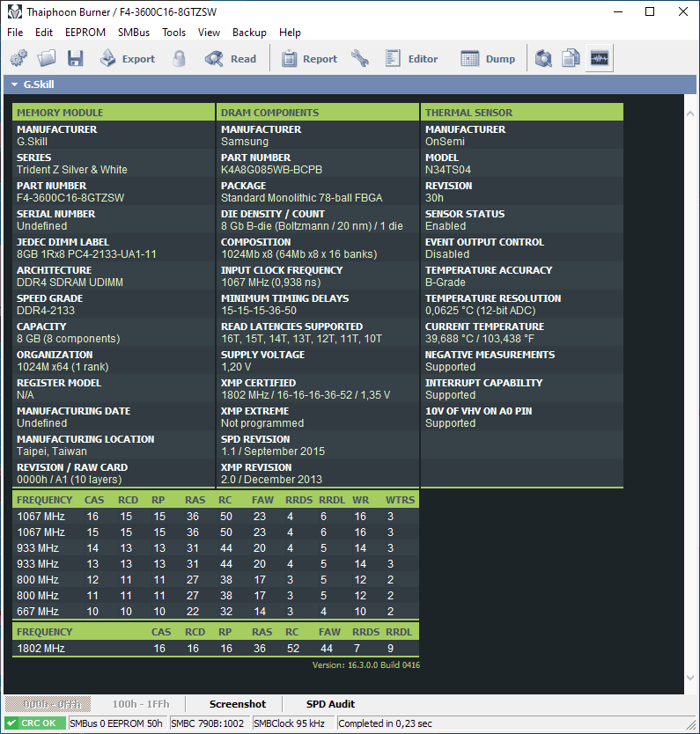The image size is (700, 734).
Task: Open the View menu
Action: click(209, 33)
